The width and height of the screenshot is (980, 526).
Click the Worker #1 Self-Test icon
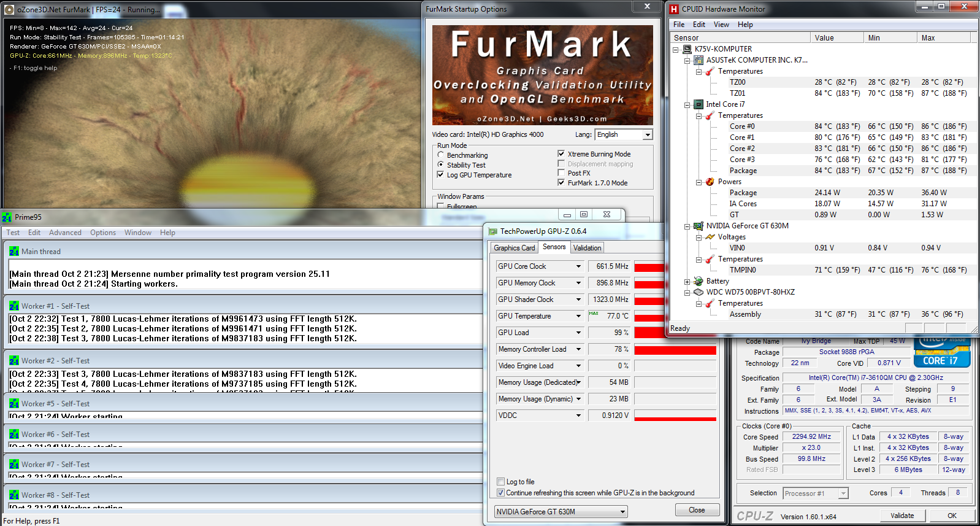(14, 306)
